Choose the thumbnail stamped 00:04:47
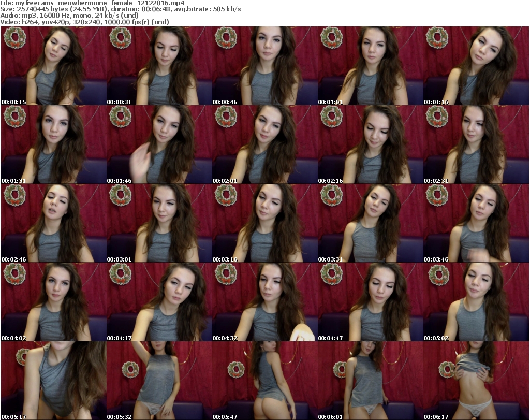530x420 pixels. pyautogui.click(x=371, y=302)
